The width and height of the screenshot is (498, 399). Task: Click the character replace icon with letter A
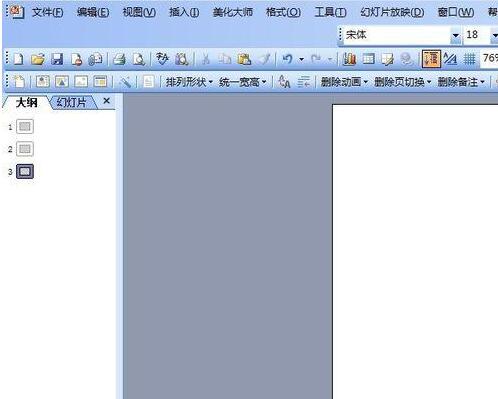pyautogui.click(x=284, y=82)
